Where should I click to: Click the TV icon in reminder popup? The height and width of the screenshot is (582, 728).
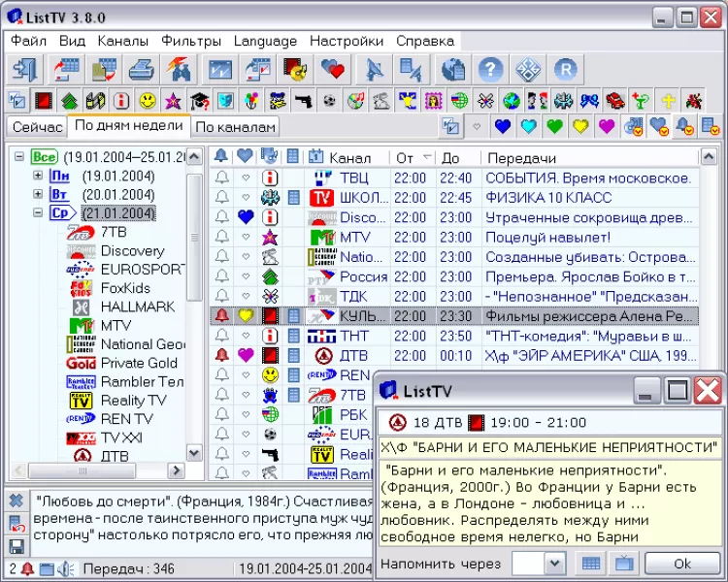(622, 564)
